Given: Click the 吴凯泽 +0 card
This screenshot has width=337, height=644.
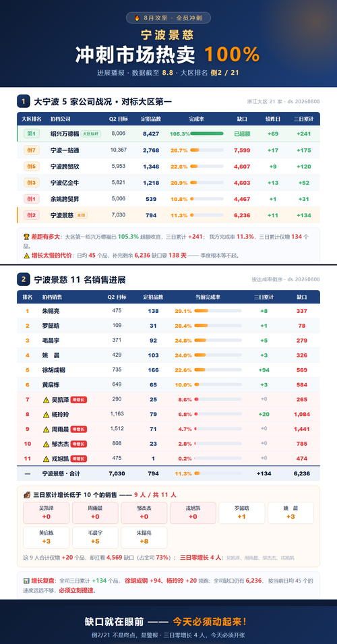Looking at the screenshot, I should [x=47, y=513].
